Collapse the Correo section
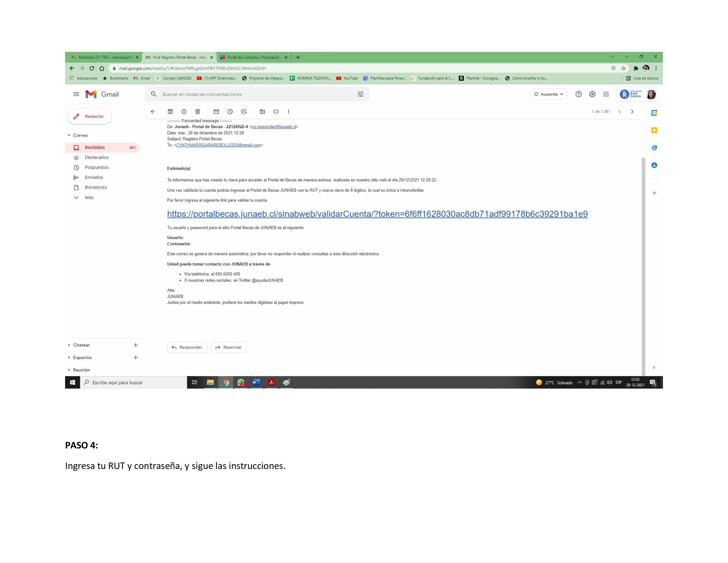Image resolution: width=728 pixels, height=563 pixels. click(69, 135)
